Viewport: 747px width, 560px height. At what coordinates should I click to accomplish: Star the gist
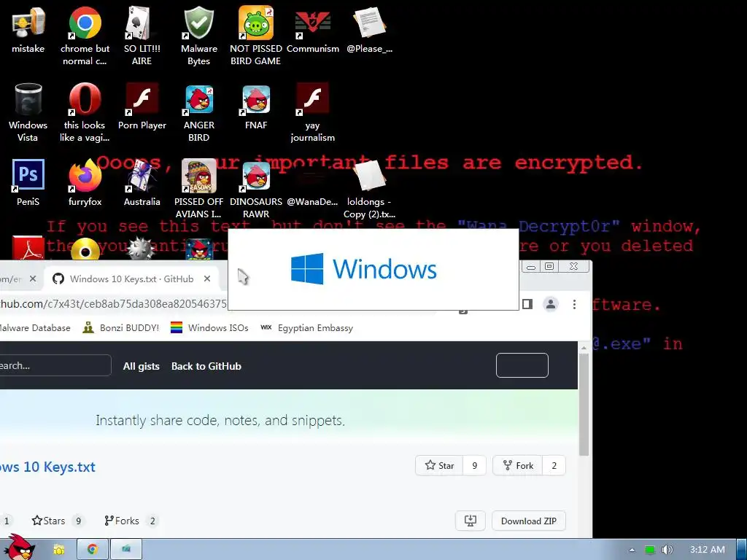[439, 465]
